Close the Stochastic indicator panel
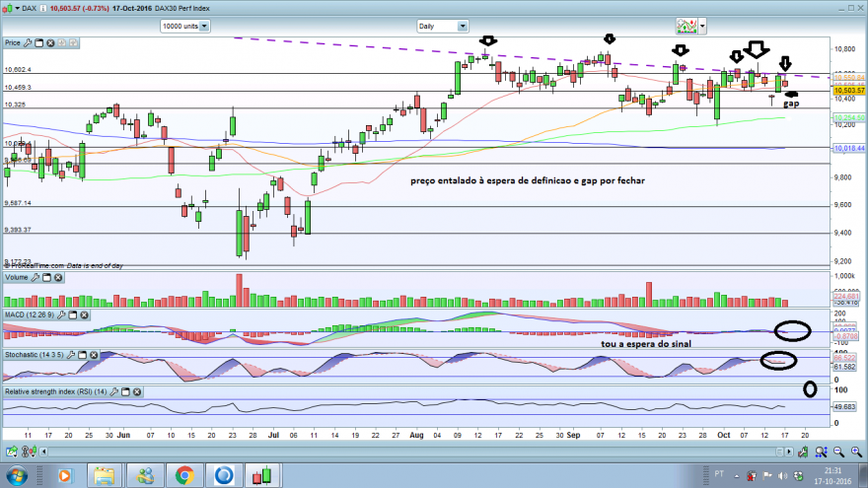868x488 pixels. click(x=94, y=355)
